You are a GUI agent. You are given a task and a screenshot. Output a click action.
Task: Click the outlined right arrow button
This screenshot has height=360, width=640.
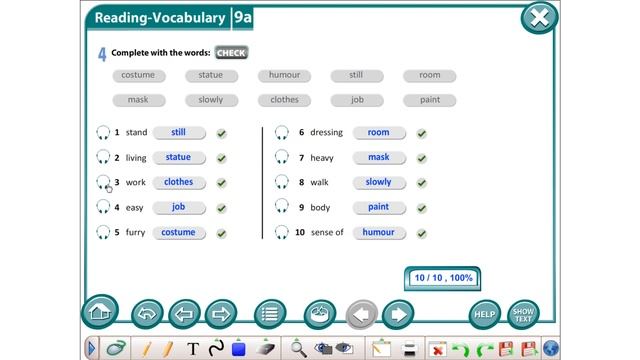tap(221, 314)
